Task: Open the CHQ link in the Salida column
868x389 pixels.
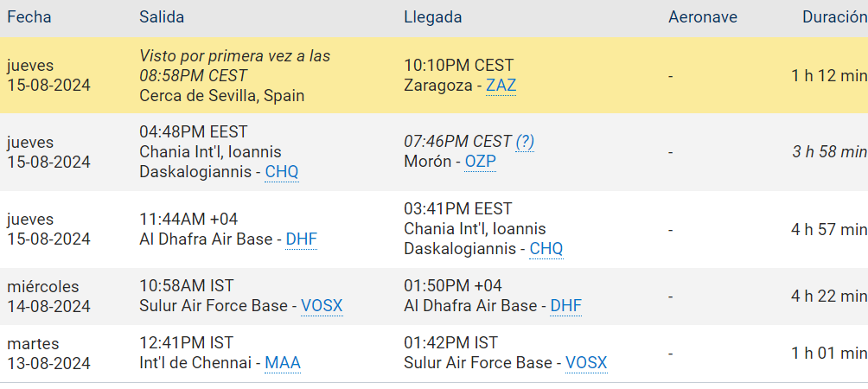Action: tap(281, 172)
